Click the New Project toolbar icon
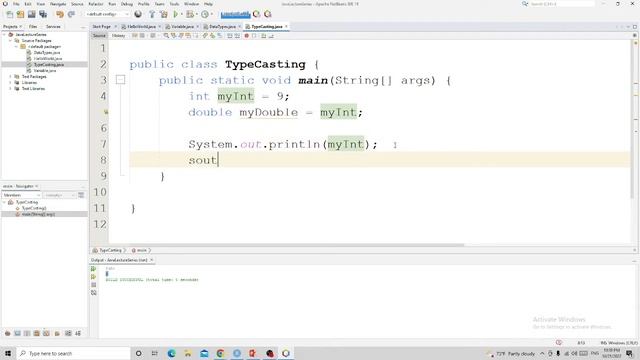The image size is (640, 360). click(x=20, y=14)
